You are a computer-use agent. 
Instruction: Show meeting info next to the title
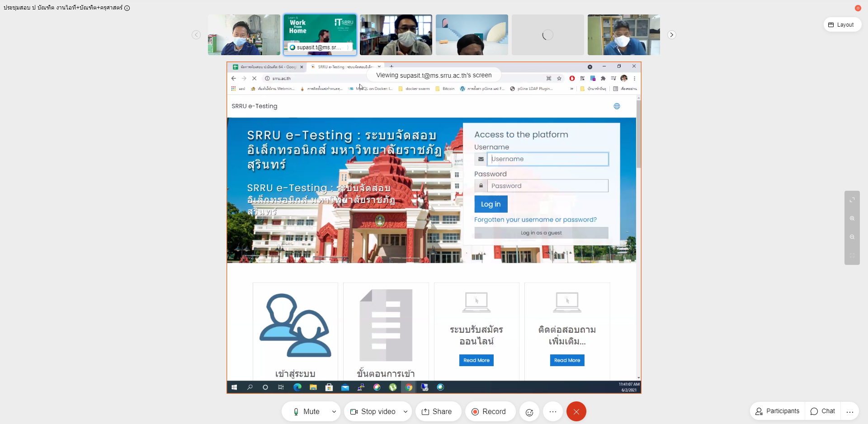(127, 8)
